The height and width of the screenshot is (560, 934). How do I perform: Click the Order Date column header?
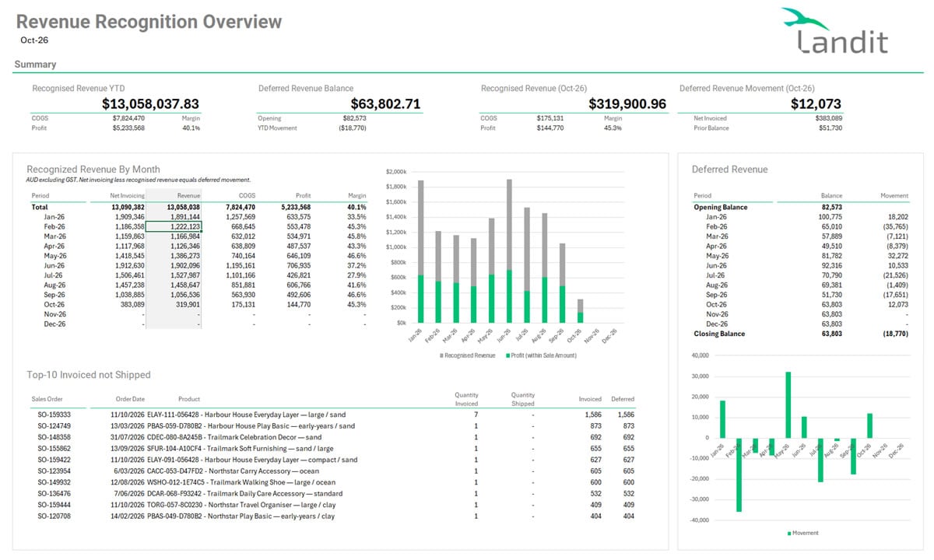(x=130, y=399)
